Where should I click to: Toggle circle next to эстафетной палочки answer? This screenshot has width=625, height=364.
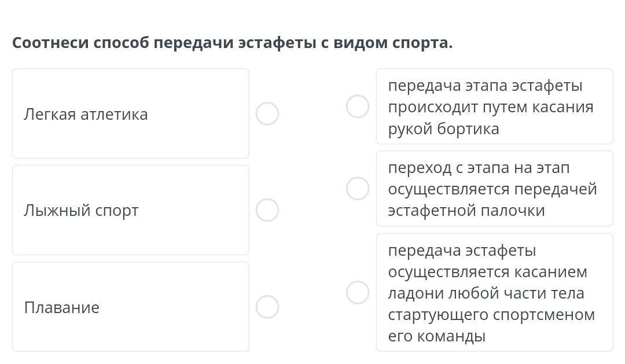click(x=358, y=189)
